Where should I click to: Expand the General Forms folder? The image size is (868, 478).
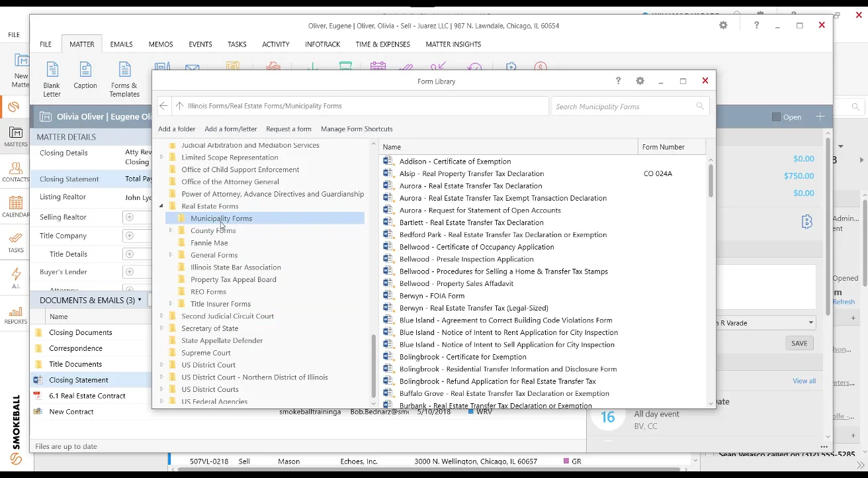[171, 255]
